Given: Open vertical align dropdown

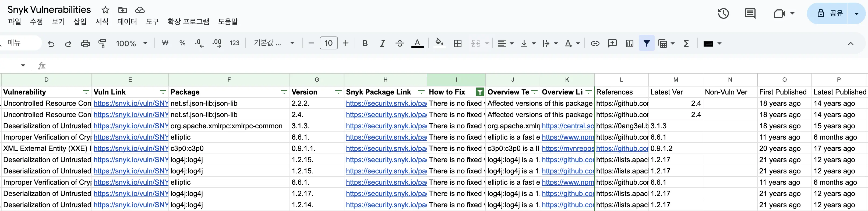Looking at the screenshot, I should point(528,43).
